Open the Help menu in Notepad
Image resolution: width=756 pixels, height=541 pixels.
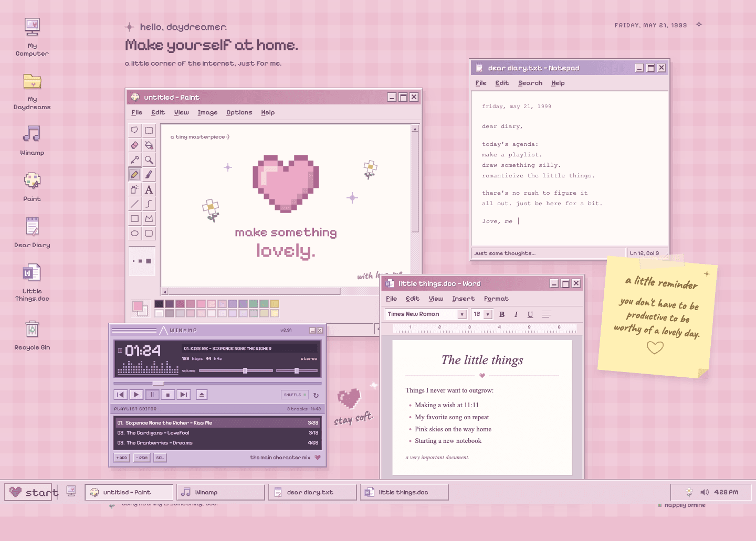[x=558, y=83]
